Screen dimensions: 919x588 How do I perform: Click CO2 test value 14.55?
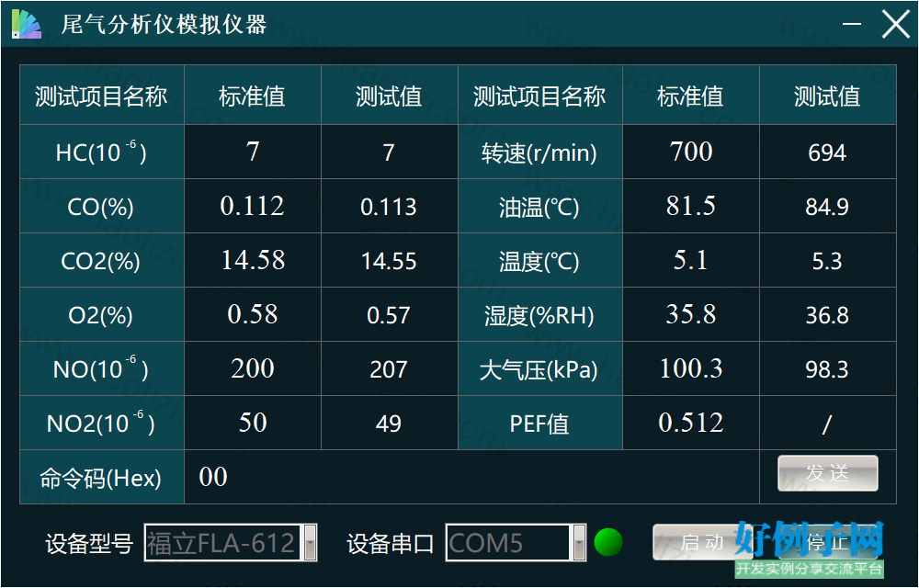coord(389,260)
